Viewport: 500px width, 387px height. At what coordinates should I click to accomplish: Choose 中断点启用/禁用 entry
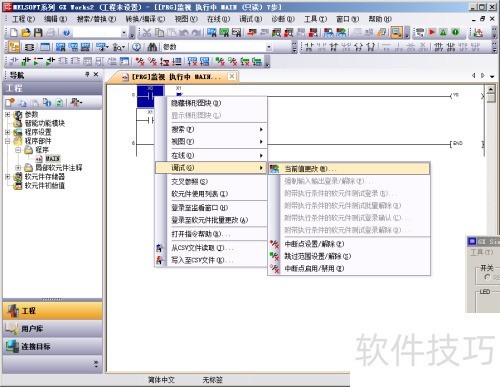[x=349, y=269]
